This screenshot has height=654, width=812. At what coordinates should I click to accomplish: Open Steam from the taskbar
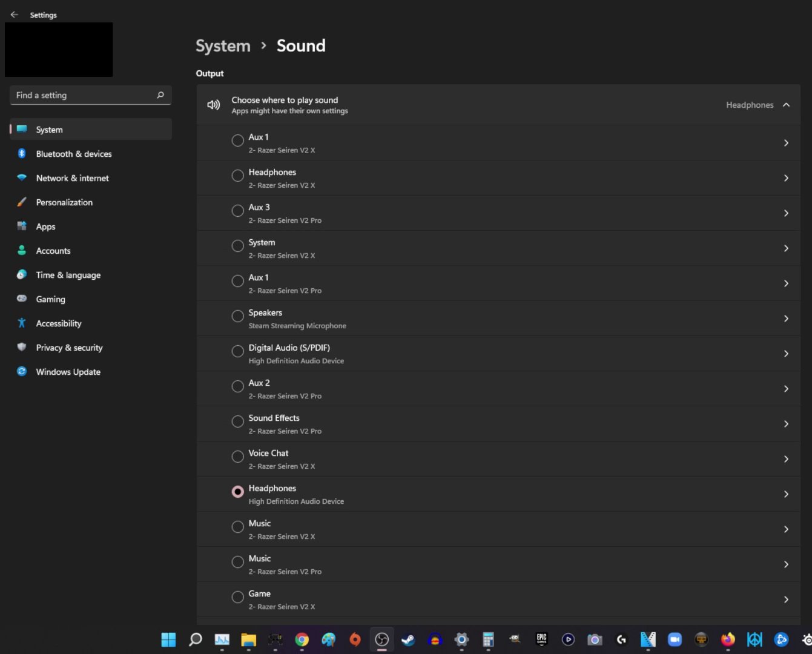408,639
